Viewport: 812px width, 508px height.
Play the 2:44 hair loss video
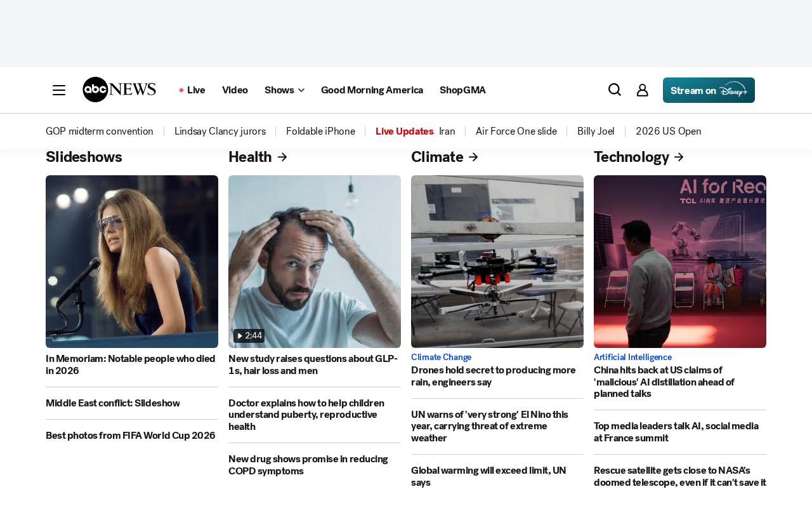point(249,336)
